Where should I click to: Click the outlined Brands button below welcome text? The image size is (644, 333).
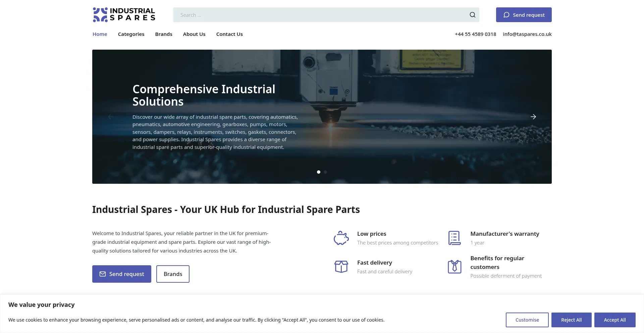click(x=173, y=274)
